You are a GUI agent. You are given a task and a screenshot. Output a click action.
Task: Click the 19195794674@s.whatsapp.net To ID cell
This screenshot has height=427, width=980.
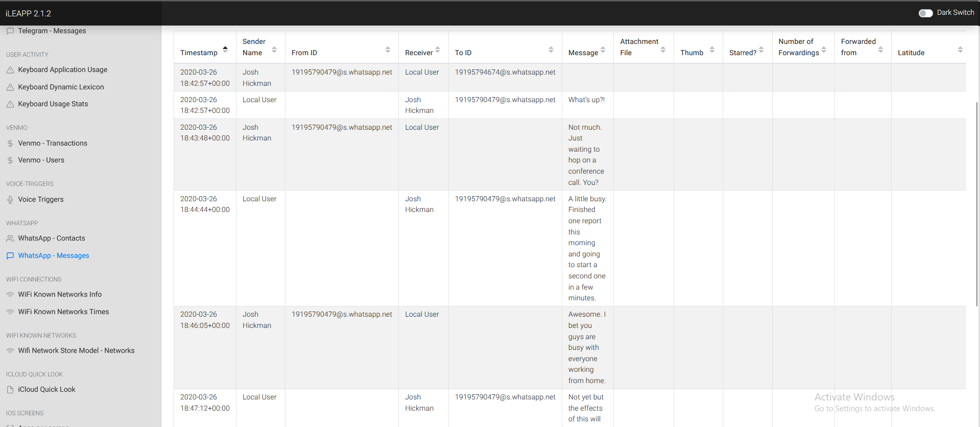click(505, 77)
